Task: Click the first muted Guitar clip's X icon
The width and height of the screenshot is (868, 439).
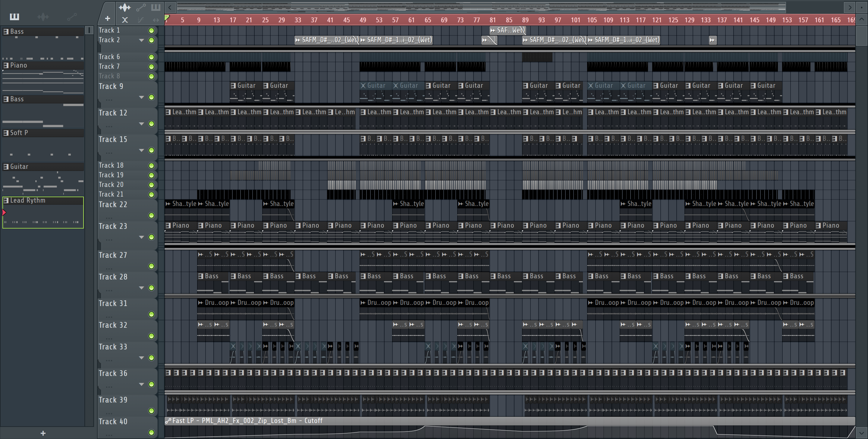Action: coord(363,85)
